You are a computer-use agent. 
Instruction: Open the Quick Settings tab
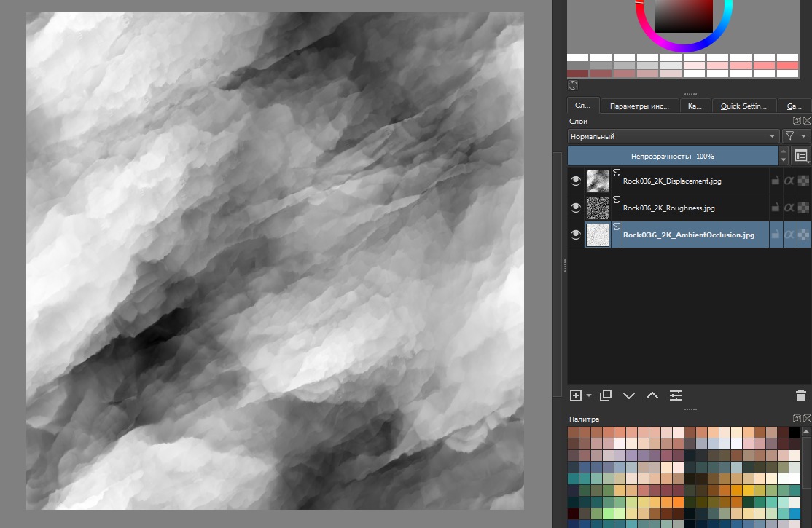tap(743, 106)
